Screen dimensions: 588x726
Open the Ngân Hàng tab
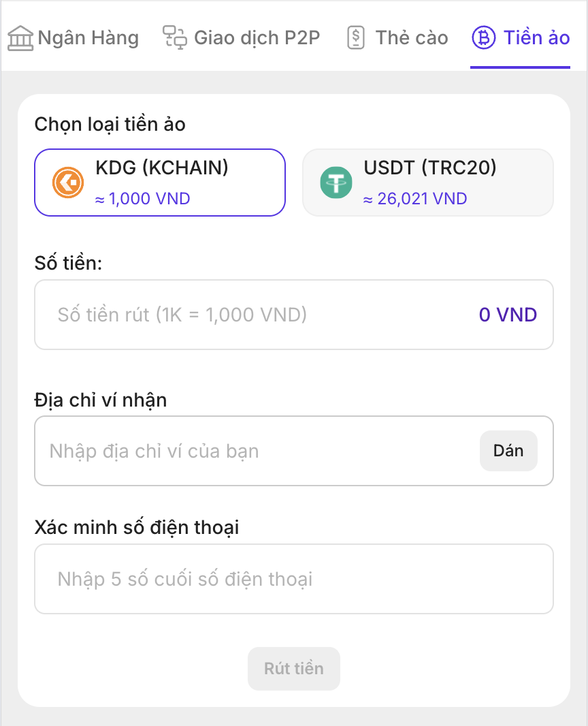(x=73, y=38)
